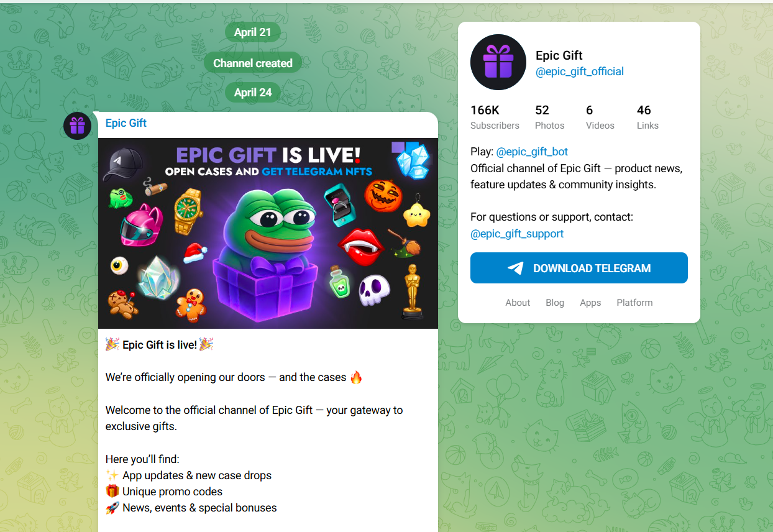Open the Epic Gift is Live banner image

pos(268,233)
